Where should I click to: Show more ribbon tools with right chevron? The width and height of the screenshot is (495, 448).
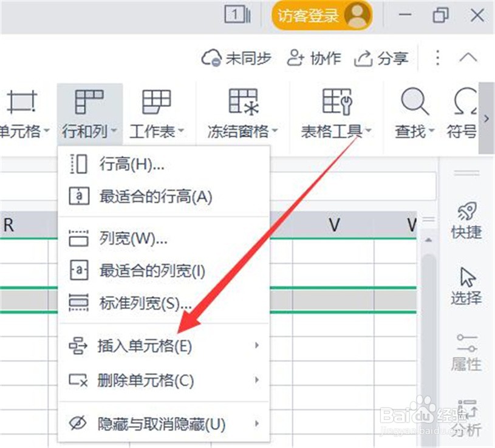[x=486, y=118]
